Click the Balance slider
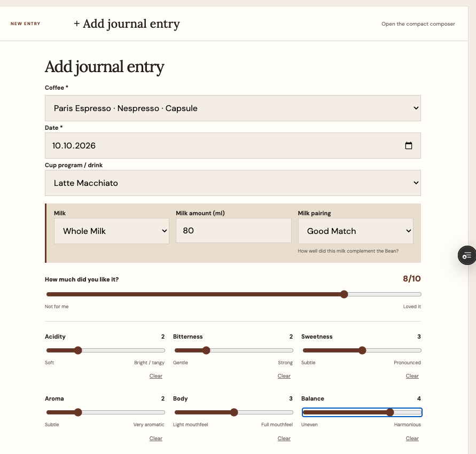Image resolution: width=476 pixels, height=454 pixels. (x=362, y=412)
